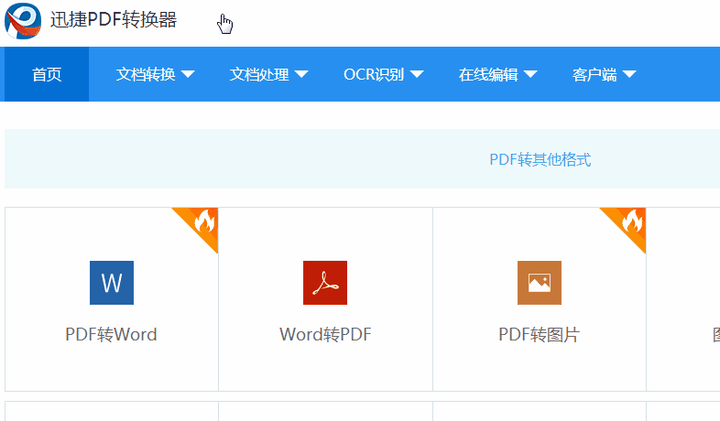Expand the arrow beside 在线编辑

point(530,74)
